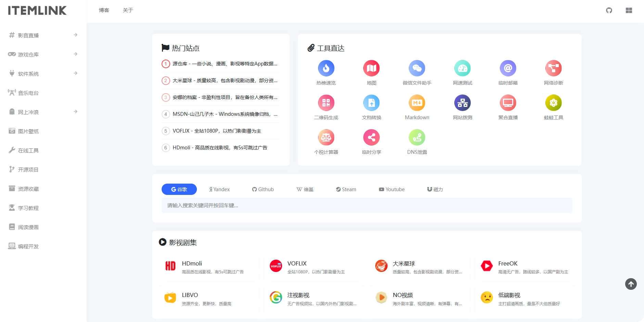This screenshot has width=644, height=322.
Task: Expand the 影音直播 sidebar category
Action: point(75,35)
